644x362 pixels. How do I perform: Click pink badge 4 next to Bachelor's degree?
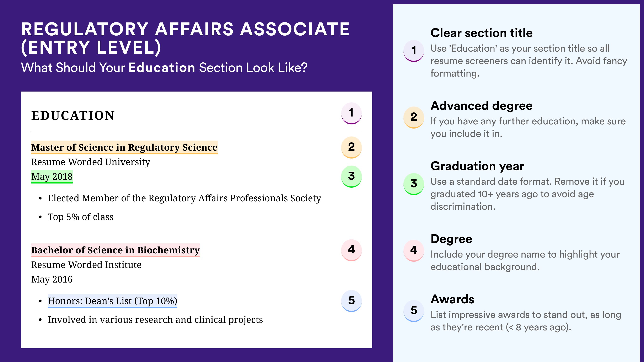point(351,250)
